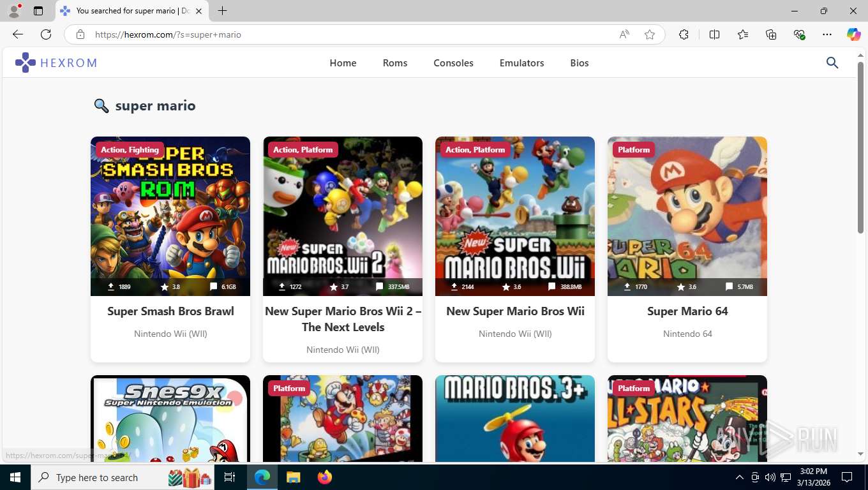Click 'Nintendo Wii (WII)' under Super Smash Bros Brawl
868x490 pixels.
point(170,334)
